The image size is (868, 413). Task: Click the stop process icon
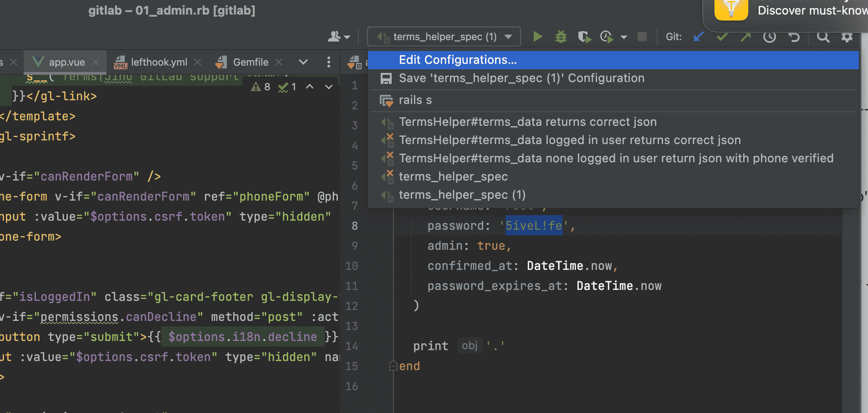(642, 37)
